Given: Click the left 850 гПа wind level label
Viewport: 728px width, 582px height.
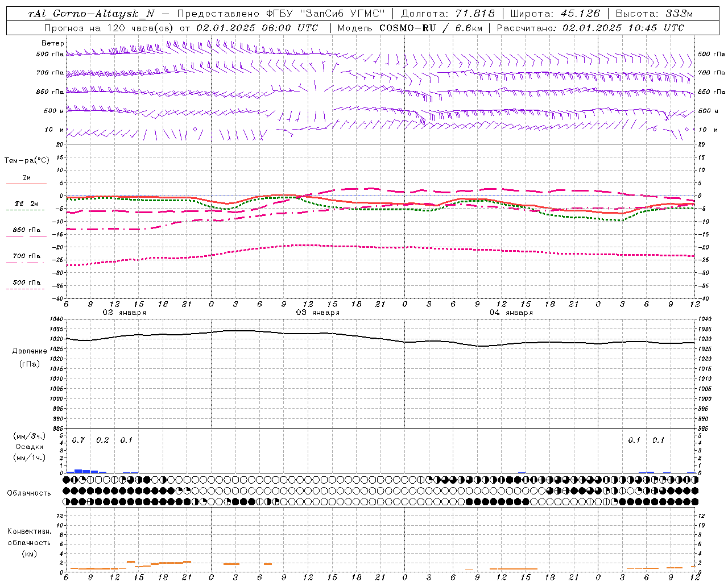Looking at the screenshot, I should [50, 92].
